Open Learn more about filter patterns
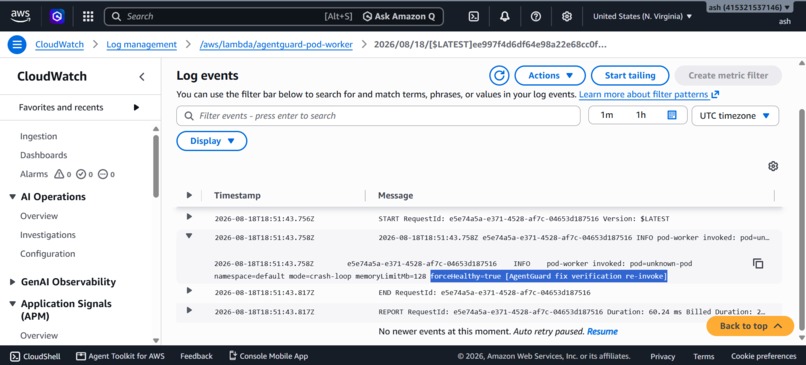Viewport: 806px width, 365px height. 649,95
